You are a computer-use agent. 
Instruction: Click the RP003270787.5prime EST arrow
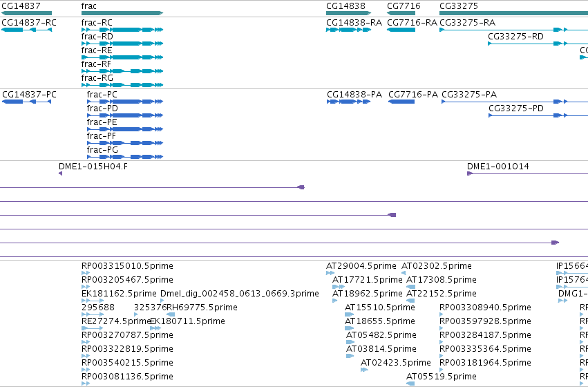click(86, 342)
